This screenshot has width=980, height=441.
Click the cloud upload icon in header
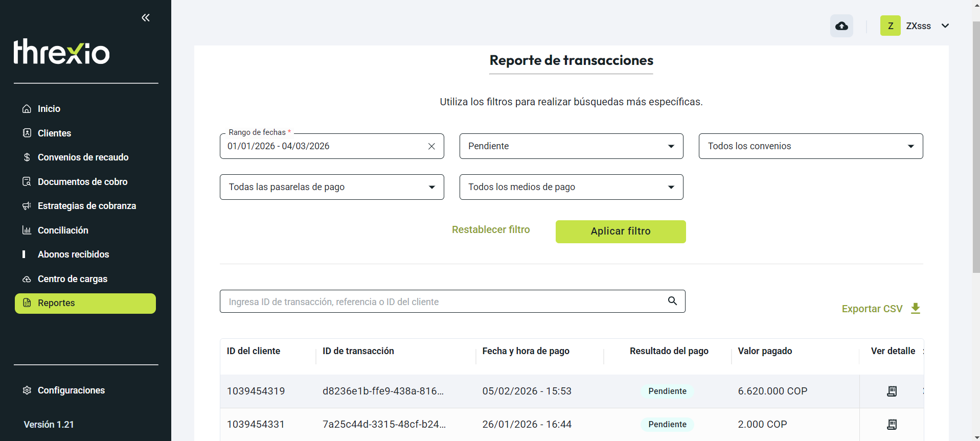click(x=841, y=26)
